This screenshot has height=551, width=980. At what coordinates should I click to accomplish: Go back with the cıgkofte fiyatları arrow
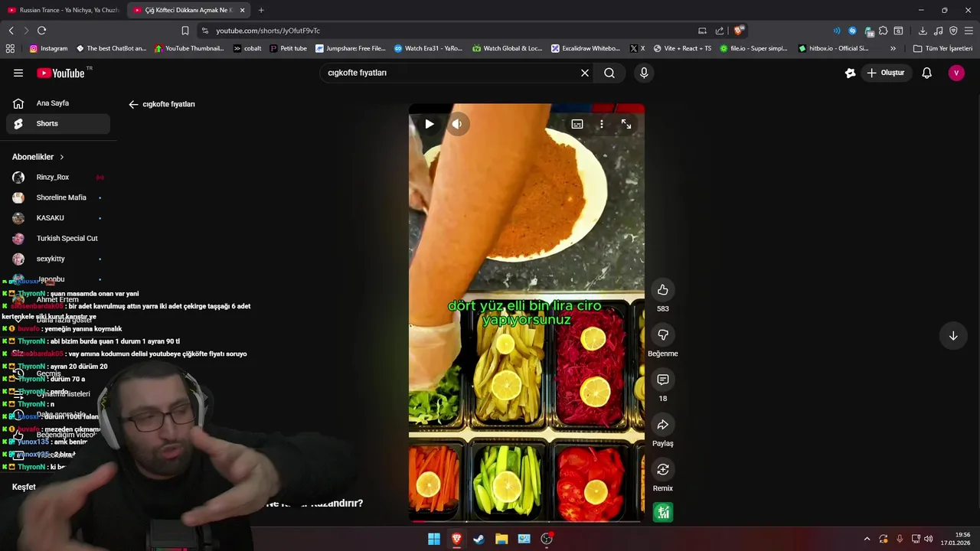pyautogui.click(x=133, y=104)
